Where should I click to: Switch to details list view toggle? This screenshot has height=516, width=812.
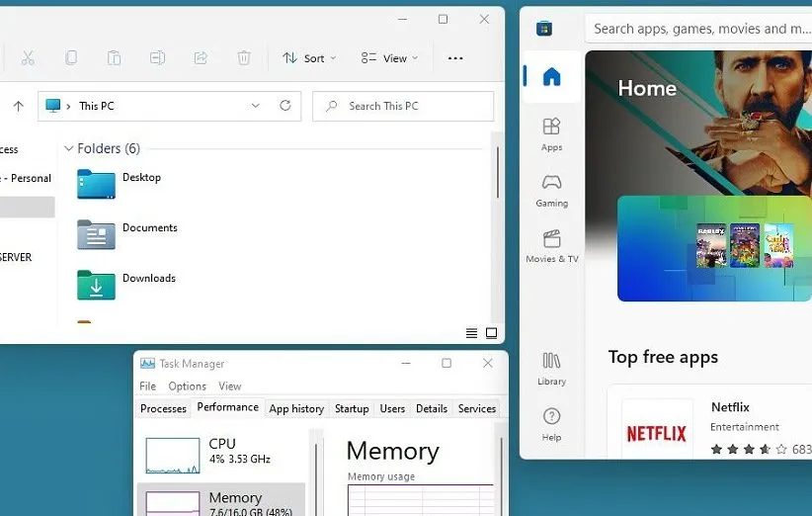472,333
